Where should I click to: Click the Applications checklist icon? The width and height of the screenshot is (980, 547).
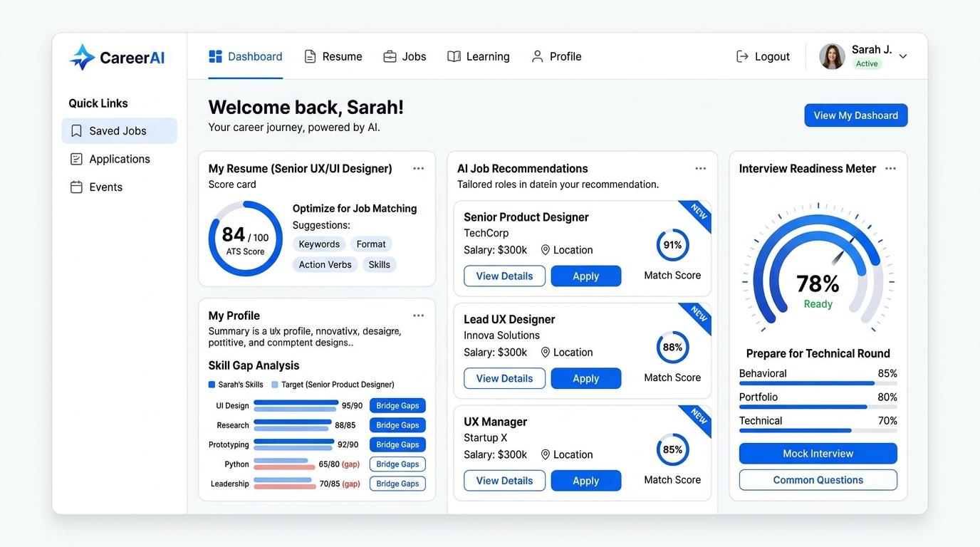click(76, 159)
